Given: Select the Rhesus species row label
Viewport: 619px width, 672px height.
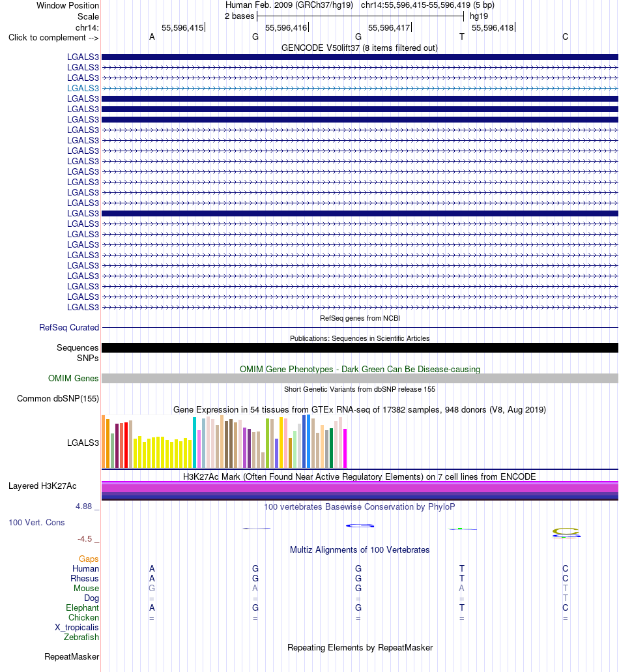Looking at the screenshot, I should [x=85, y=579].
